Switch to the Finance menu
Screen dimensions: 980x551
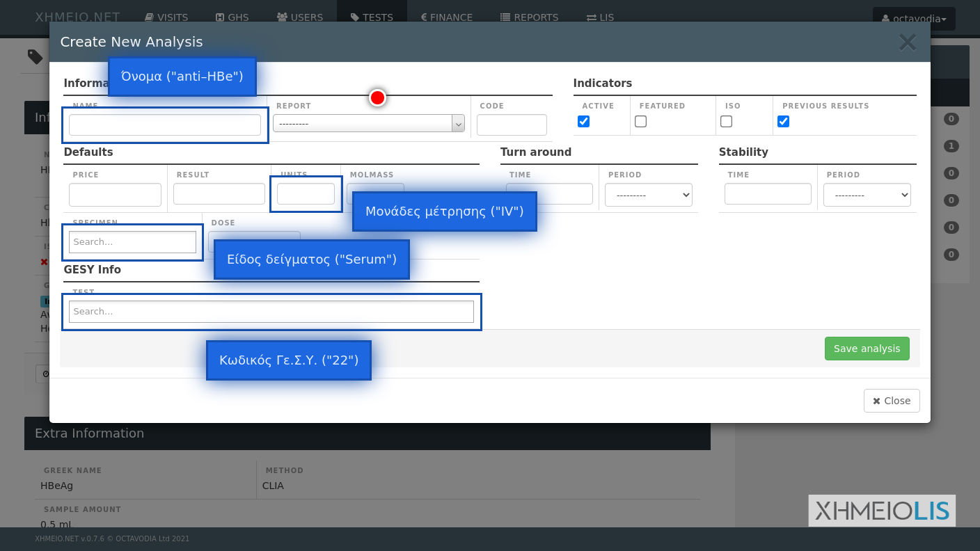click(446, 17)
